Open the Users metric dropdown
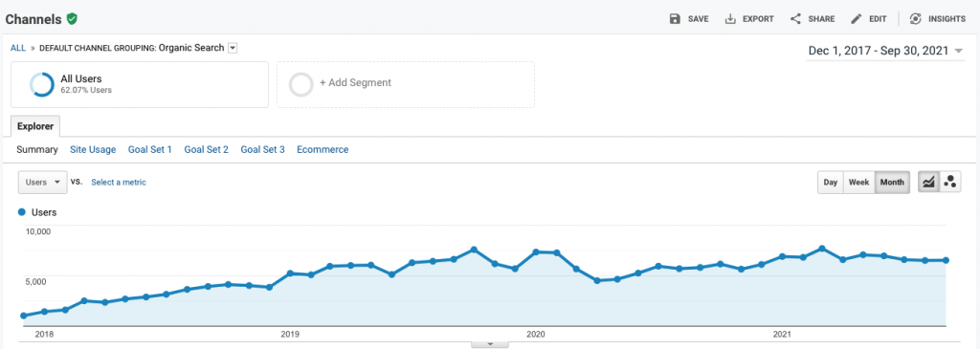980x349 pixels. [42, 183]
